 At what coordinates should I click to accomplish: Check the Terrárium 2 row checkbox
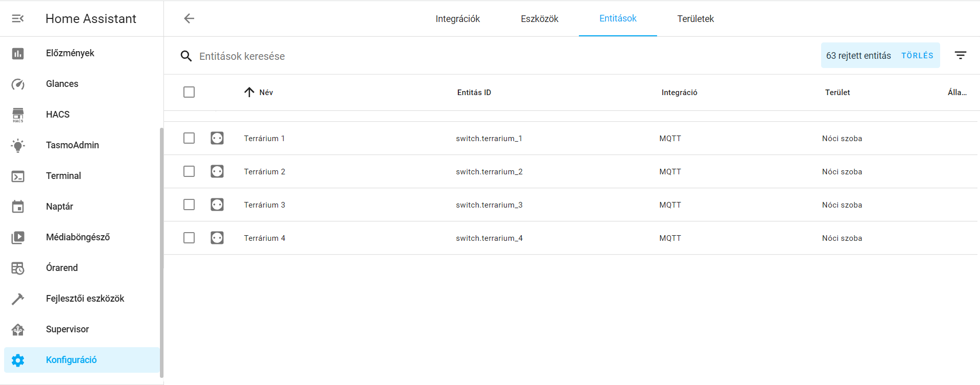(x=189, y=171)
